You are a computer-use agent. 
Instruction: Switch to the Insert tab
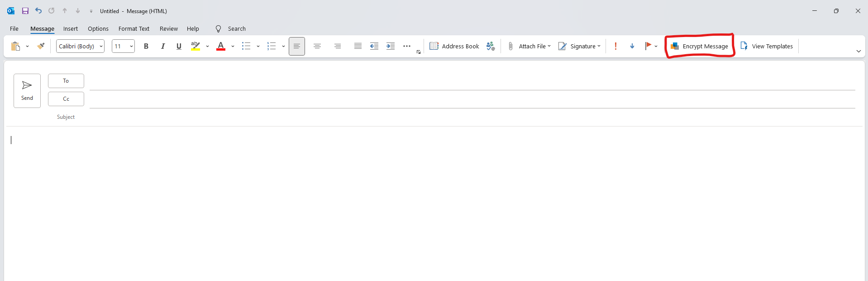(x=71, y=28)
